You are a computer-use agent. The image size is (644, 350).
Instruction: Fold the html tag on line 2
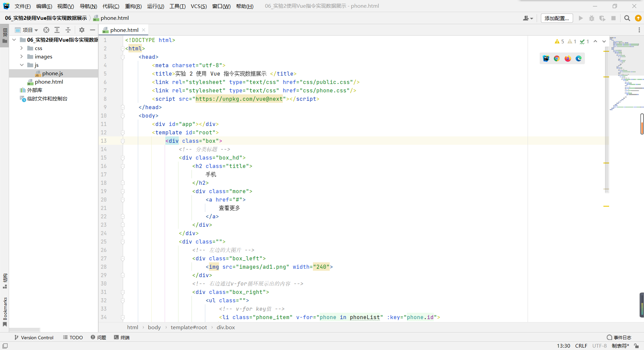pyautogui.click(x=123, y=48)
